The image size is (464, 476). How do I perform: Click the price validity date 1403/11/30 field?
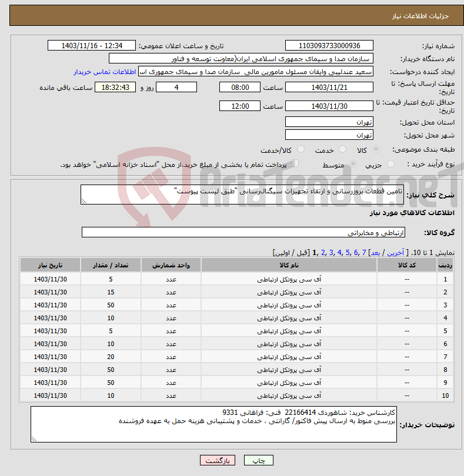click(x=329, y=106)
